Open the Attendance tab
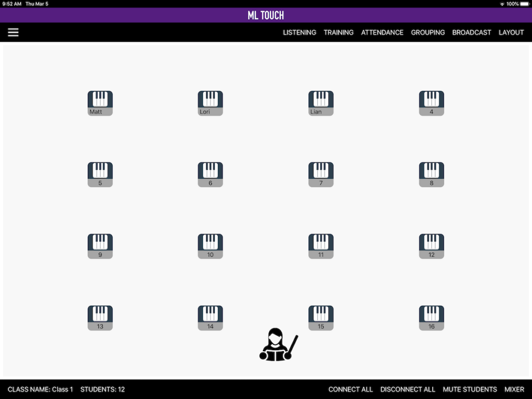This screenshot has width=532, height=399. 382,33
